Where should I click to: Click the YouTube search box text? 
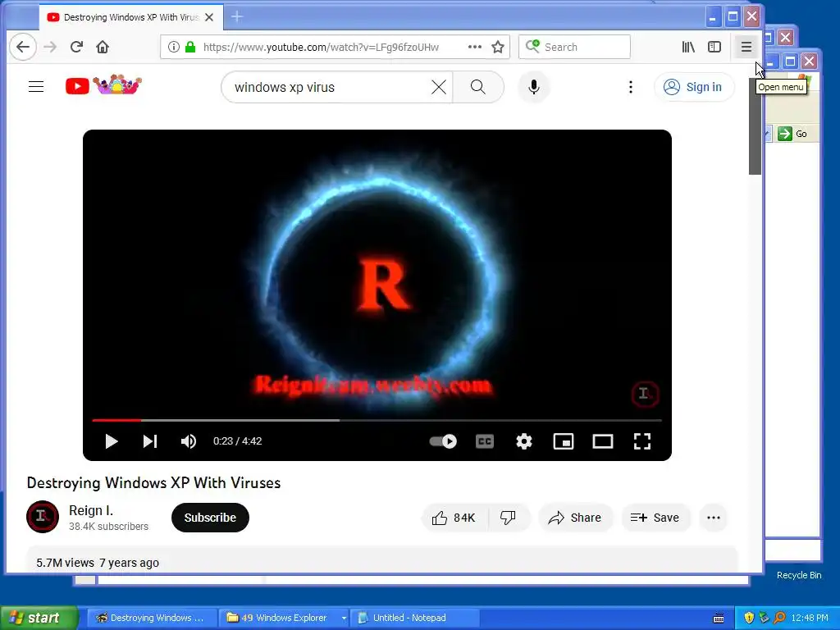[285, 87]
